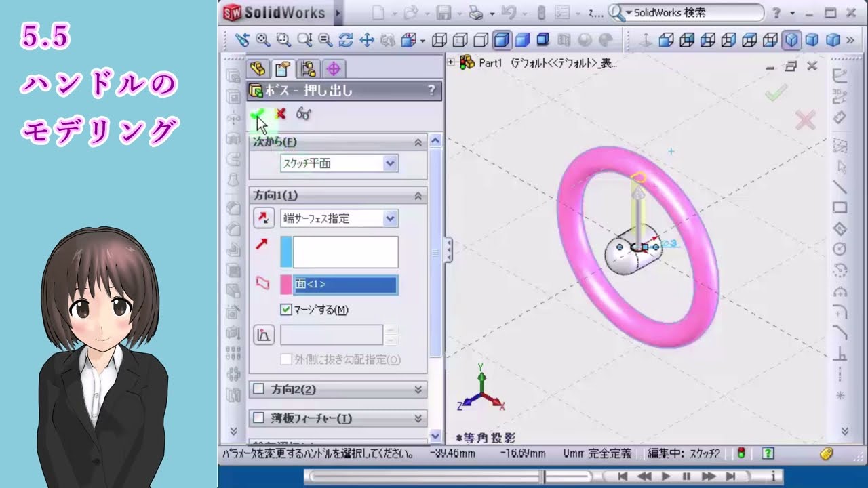Open the FeatureManager design tree tab

click(x=258, y=68)
